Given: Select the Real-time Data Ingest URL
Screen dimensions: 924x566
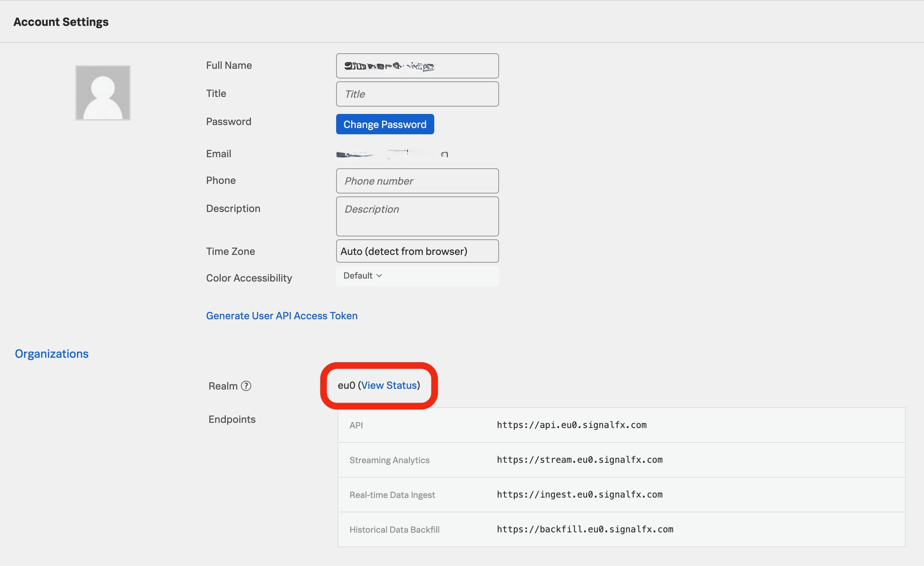Looking at the screenshot, I should click(x=579, y=494).
